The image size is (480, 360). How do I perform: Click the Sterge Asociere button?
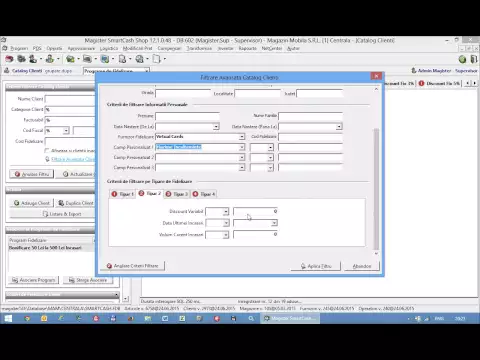(88, 280)
